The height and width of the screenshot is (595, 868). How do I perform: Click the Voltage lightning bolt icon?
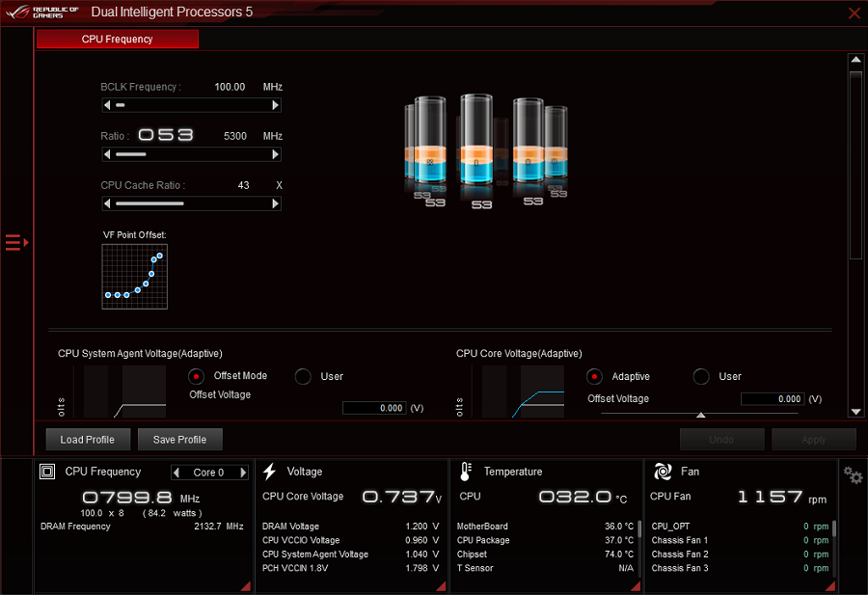(270, 472)
